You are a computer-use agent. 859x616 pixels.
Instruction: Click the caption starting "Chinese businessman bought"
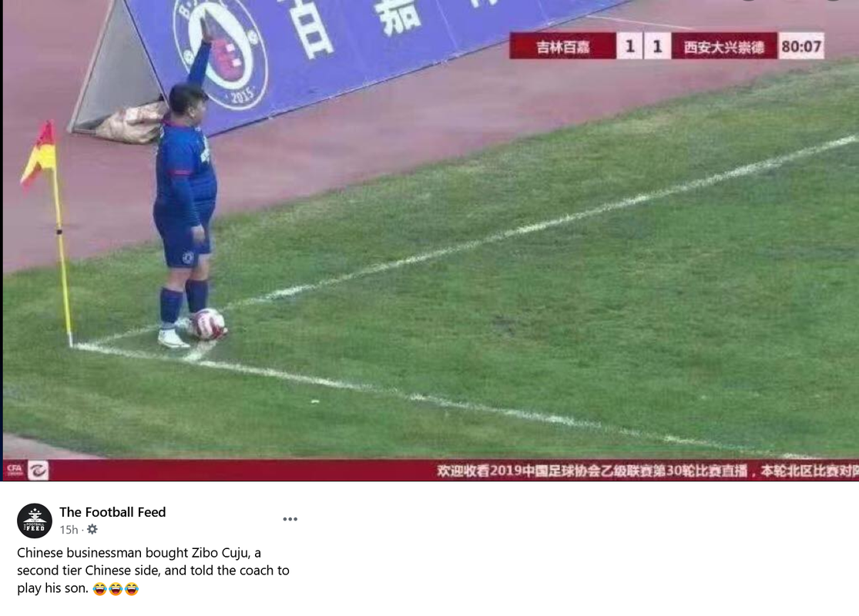pyautogui.click(x=153, y=570)
